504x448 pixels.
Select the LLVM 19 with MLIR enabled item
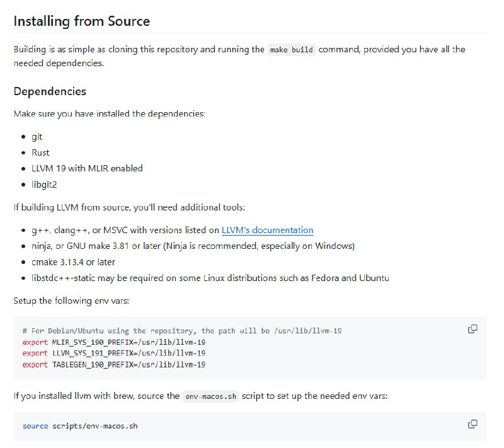(87, 168)
